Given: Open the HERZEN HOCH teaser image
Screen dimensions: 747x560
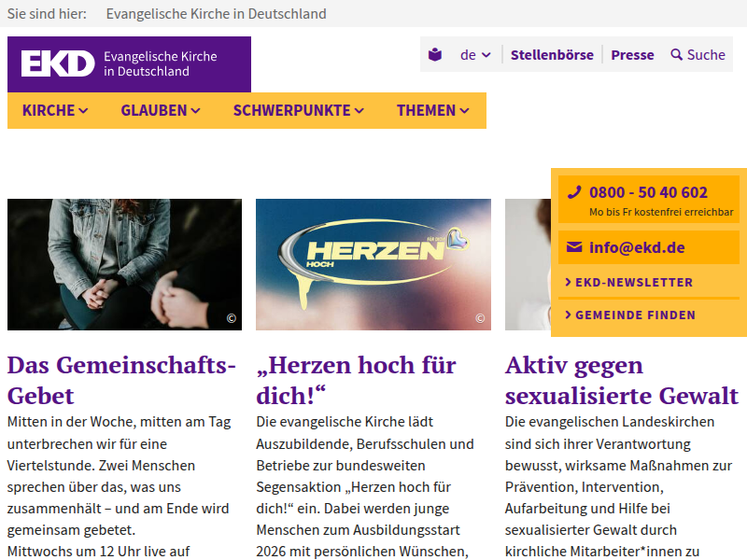Looking at the screenshot, I should point(373,264).
